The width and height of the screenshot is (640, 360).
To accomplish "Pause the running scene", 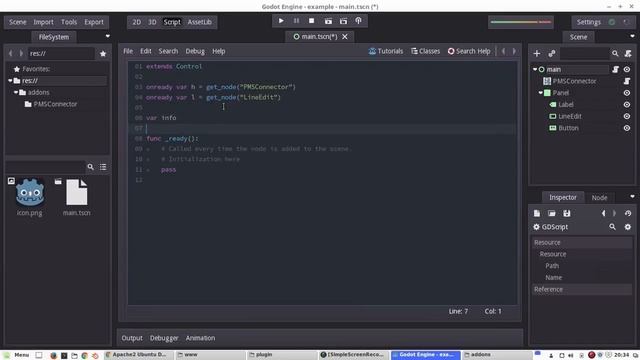I will (296, 21).
